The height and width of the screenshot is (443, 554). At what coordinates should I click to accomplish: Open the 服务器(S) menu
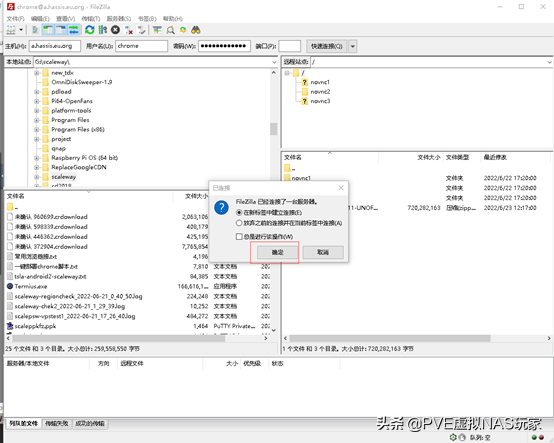pos(119,19)
